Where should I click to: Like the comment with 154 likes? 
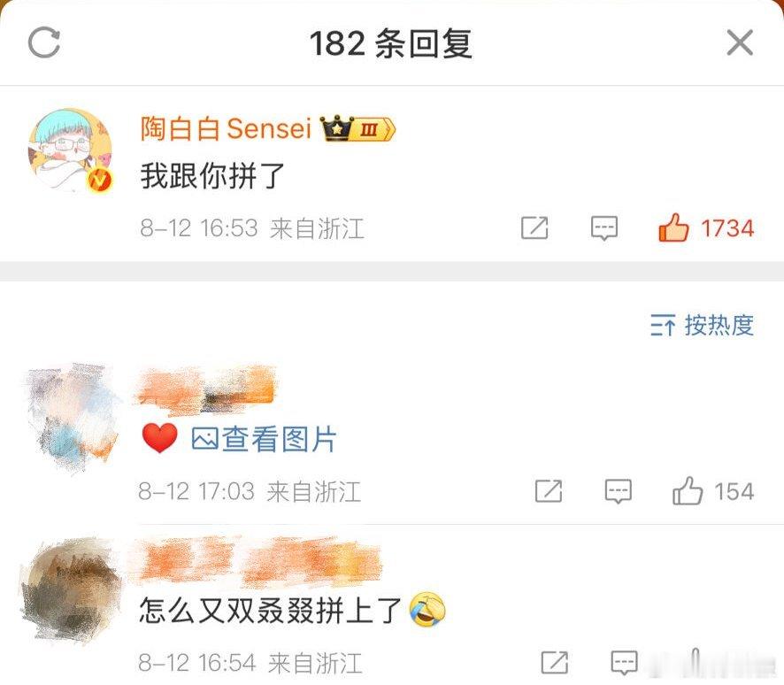coord(713,490)
